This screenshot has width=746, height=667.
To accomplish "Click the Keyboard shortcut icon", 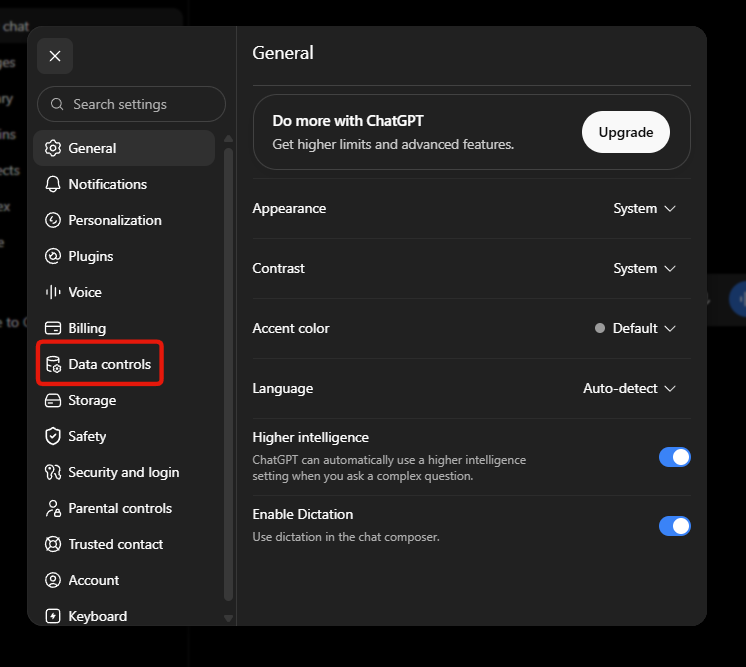I will pos(53,616).
